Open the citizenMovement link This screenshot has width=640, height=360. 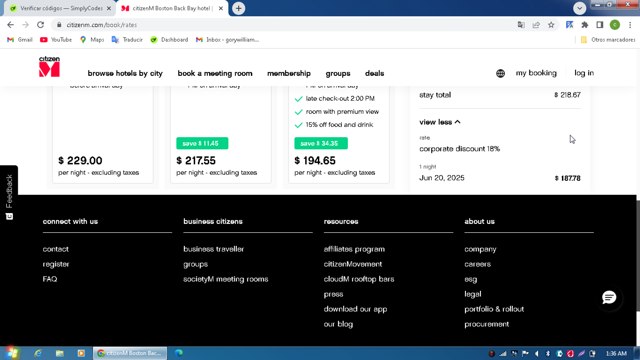click(353, 264)
